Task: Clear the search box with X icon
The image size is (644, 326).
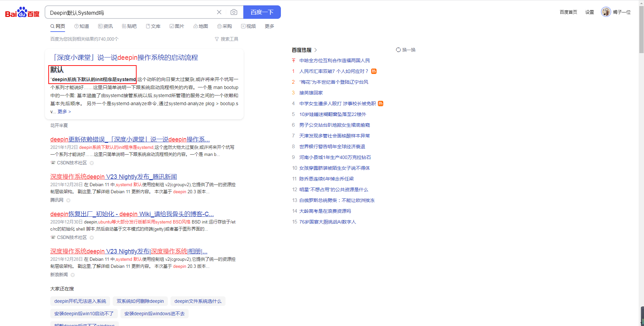Action: pyautogui.click(x=219, y=12)
